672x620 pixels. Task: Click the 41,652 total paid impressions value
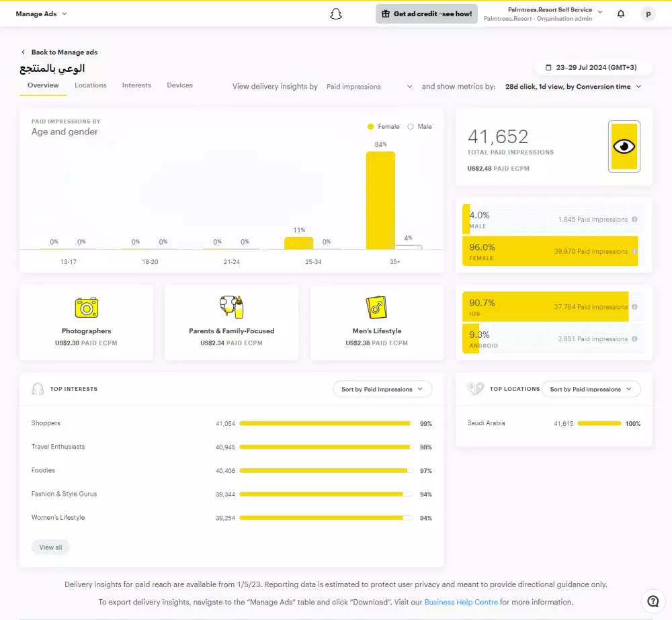pos(498,136)
